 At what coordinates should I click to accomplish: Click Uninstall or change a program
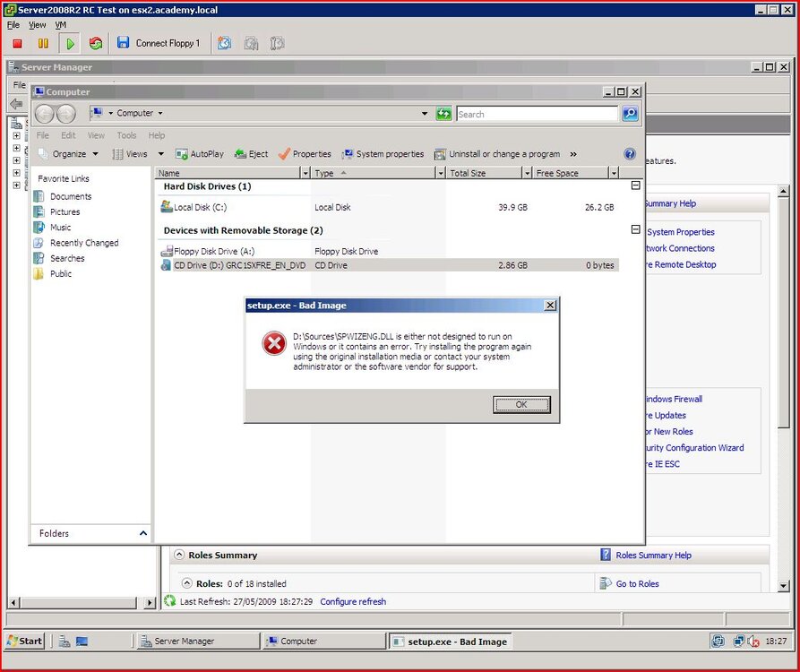pyautogui.click(x=497, y=154)
